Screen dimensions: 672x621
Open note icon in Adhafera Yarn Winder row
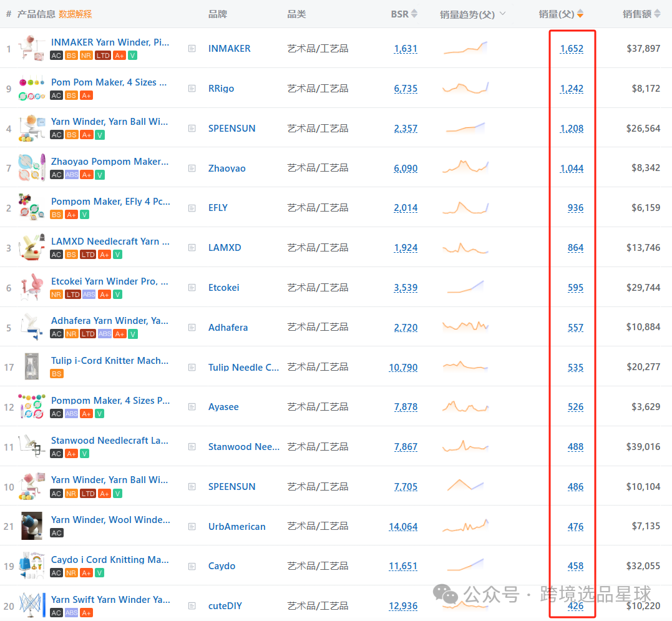click(192, 328)
